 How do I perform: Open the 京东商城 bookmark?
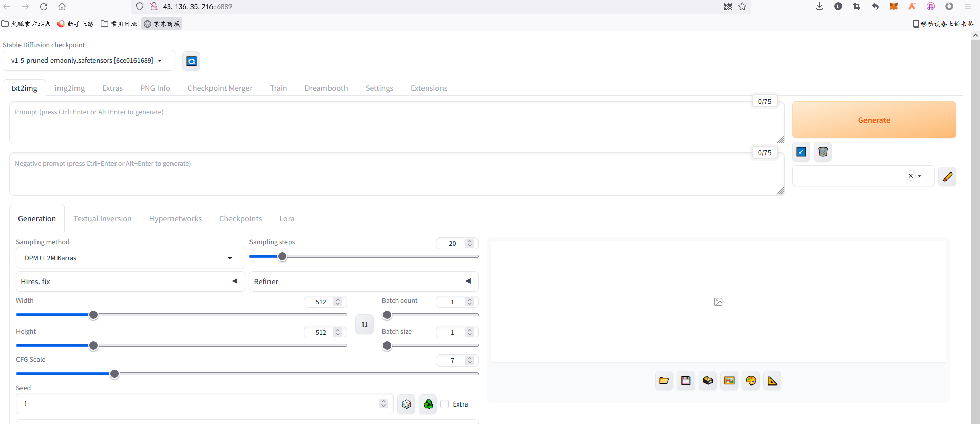(162, 24)
